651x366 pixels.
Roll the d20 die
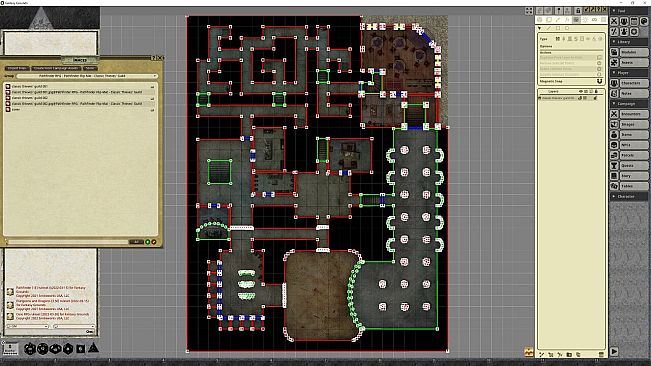(30, 349)
